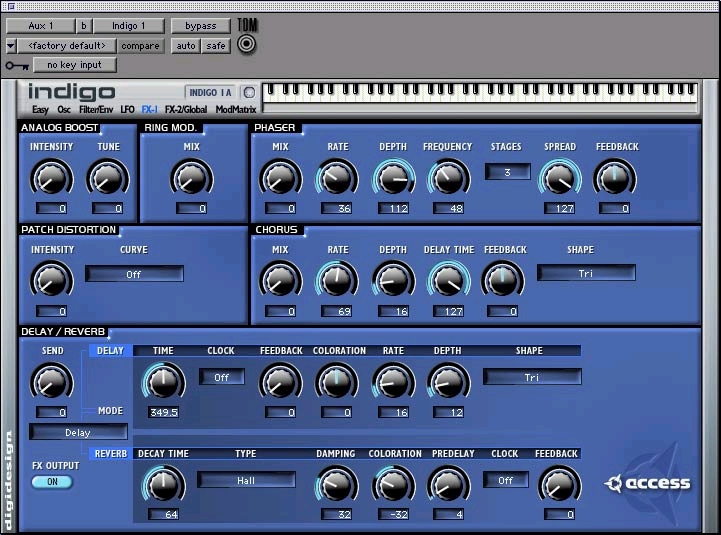Toggle FX Output ON switch
This screenshot has height=535, width=721.
pos(52,482)
